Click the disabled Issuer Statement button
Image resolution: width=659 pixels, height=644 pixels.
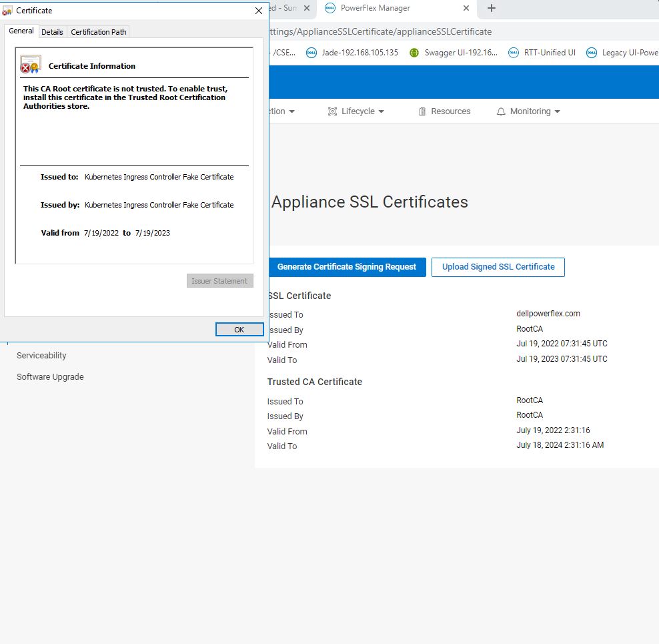220,281
